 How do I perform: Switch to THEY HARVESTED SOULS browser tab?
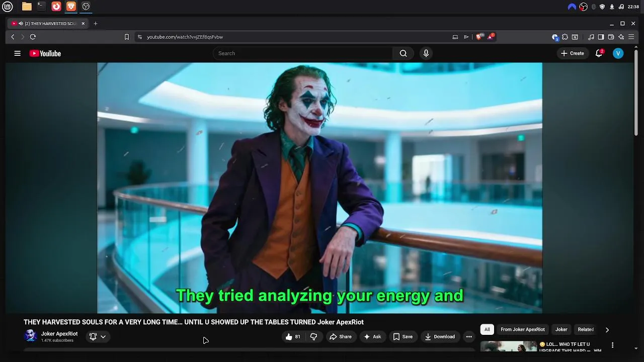pyautogui.click(x=49, y=24)
